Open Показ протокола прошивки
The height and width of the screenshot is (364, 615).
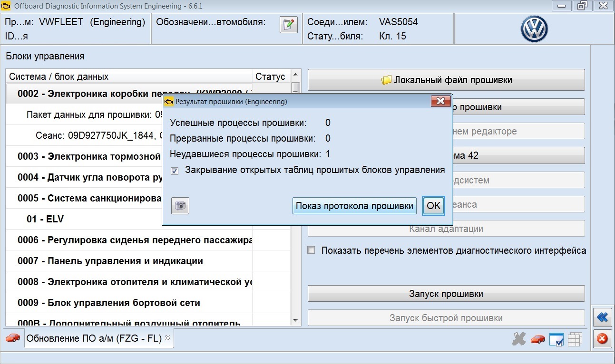[354, 206]
